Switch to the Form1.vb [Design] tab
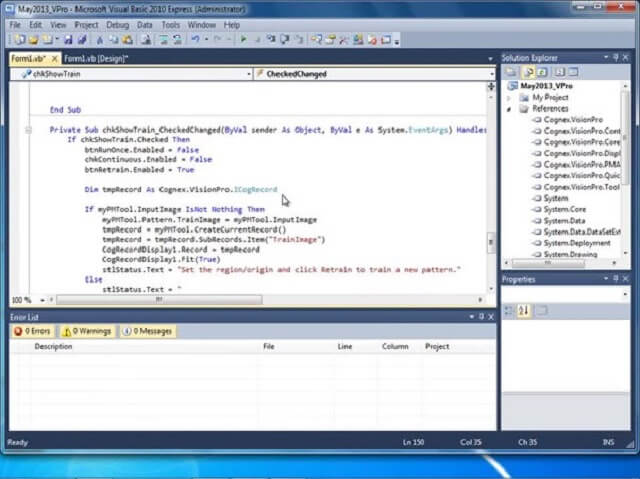 (x=96, y=59)
